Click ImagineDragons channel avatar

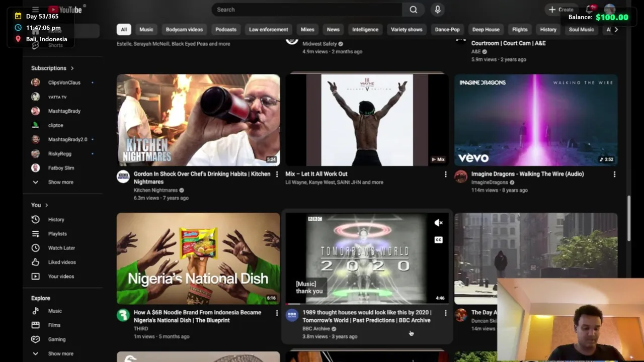coord(461,176)
